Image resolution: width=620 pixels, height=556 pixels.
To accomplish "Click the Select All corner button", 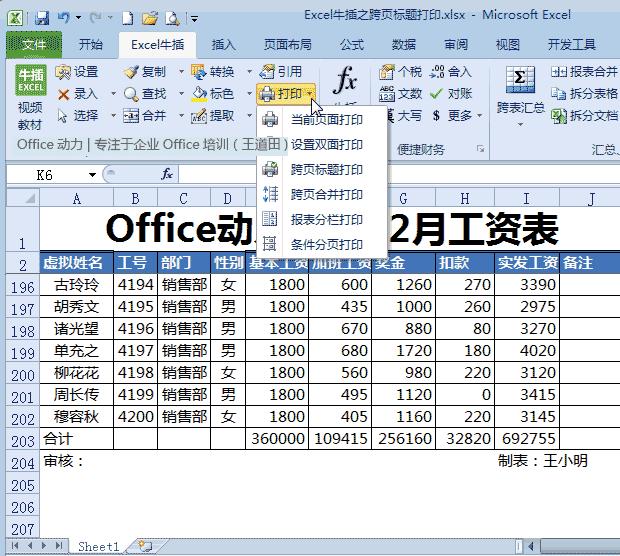I will coord(23,197).
